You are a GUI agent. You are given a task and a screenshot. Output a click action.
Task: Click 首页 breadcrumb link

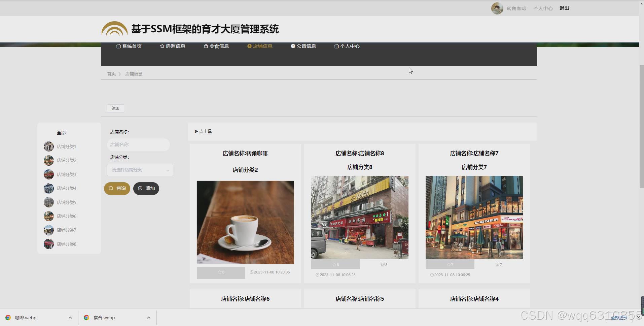111,74
